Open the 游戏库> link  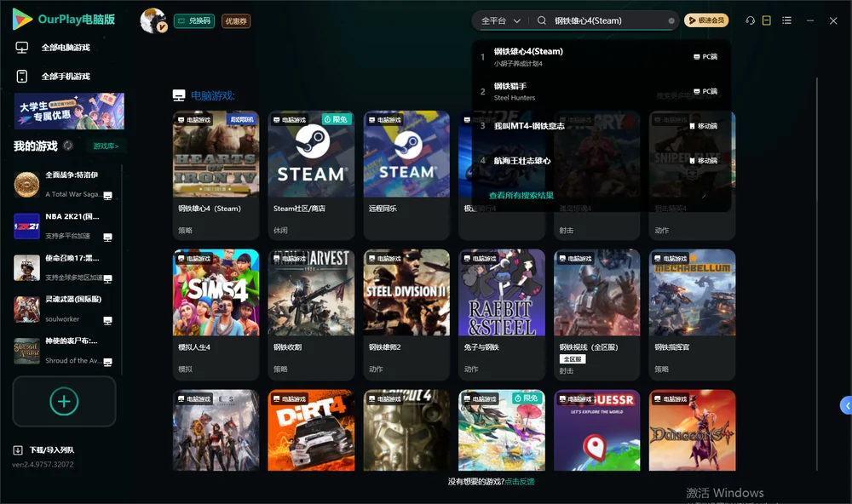click(x=106, y=146)
